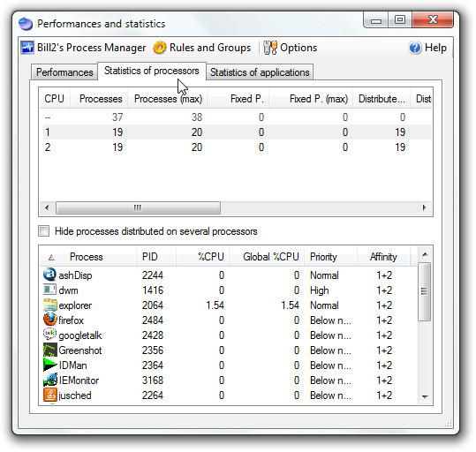Image resolution: width=476 pixels, height=452 pixels.
Task: Click the process list vertical scrollbar thumb
Action: coord(425,291)
